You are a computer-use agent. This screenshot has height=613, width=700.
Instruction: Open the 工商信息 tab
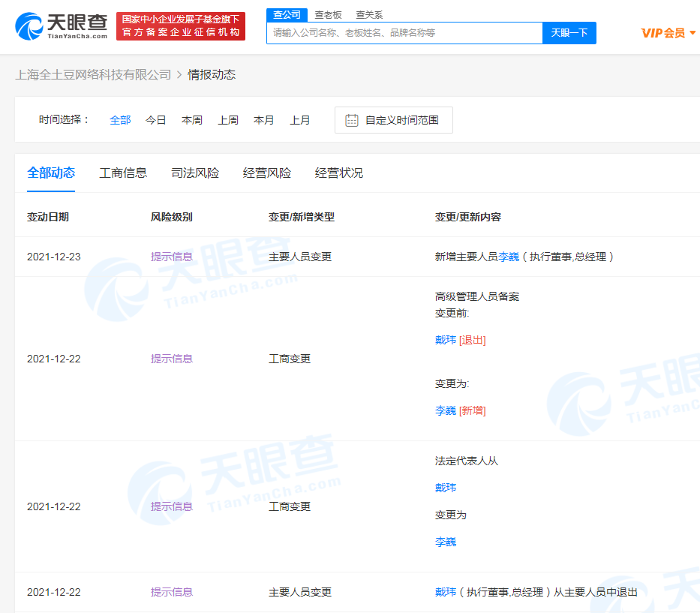click(x=123, y=173)
